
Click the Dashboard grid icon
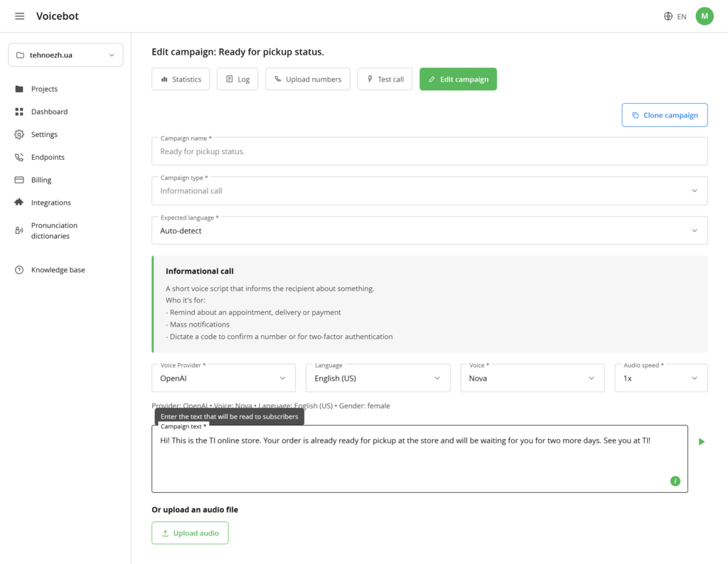coord(19,112)
